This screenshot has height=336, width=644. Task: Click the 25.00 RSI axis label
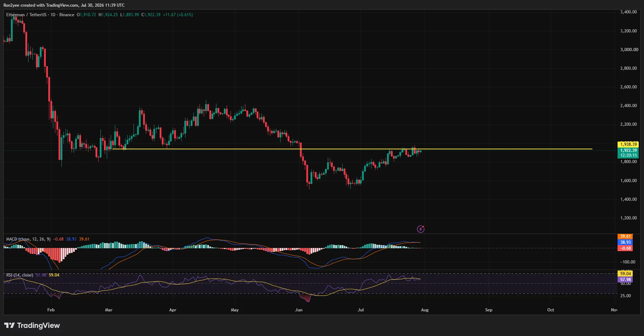626,296
